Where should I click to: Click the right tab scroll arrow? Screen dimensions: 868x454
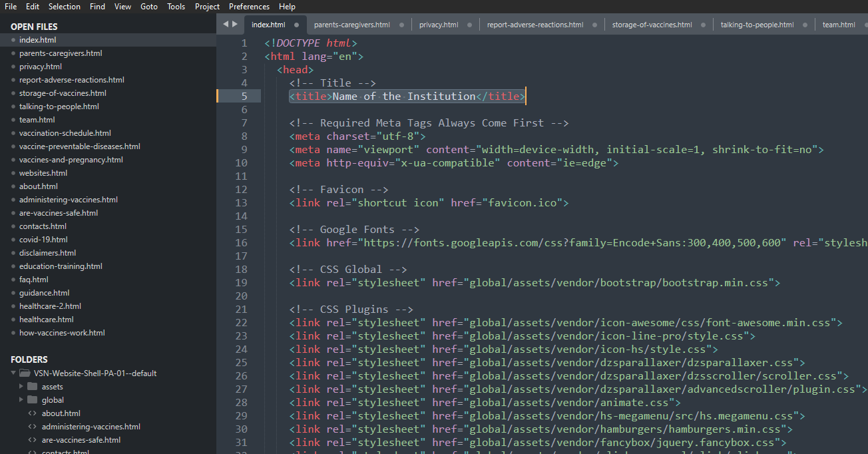(x=234, y=24)
